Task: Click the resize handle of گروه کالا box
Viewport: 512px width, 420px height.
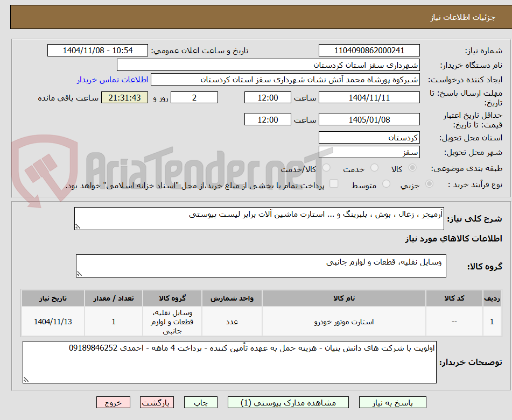Action: (x=79, y=274)
